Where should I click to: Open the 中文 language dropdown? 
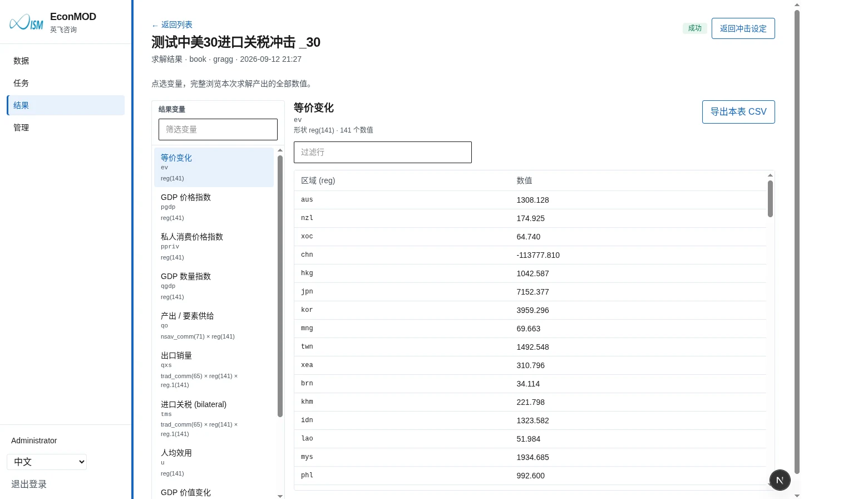coord(47,462)
